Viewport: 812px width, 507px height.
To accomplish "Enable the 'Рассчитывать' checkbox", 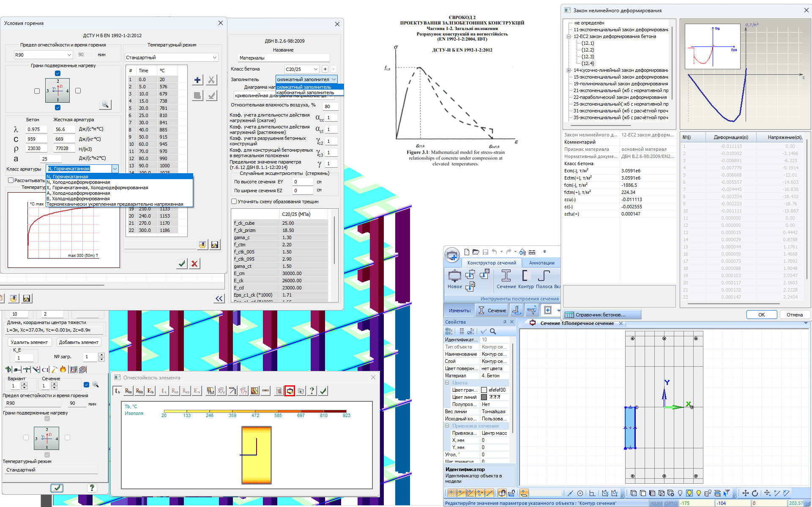I will (x=11, y=180).
